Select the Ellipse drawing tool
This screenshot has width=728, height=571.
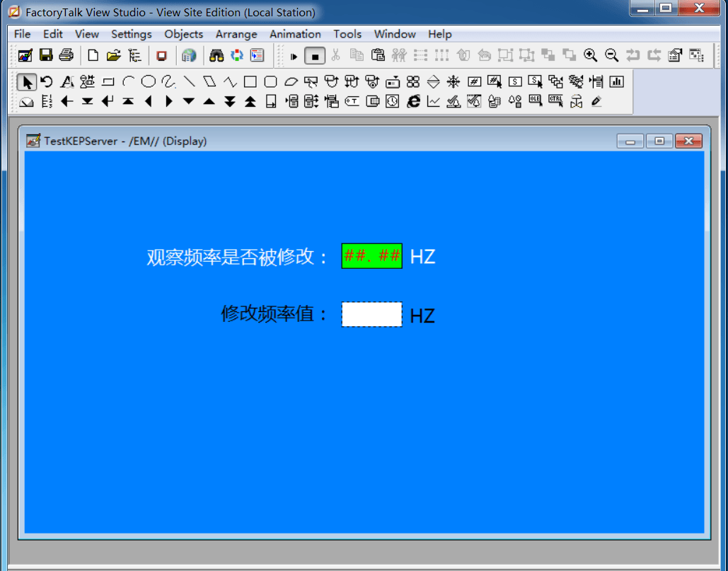pyautogui.click(x=148, y=82)
